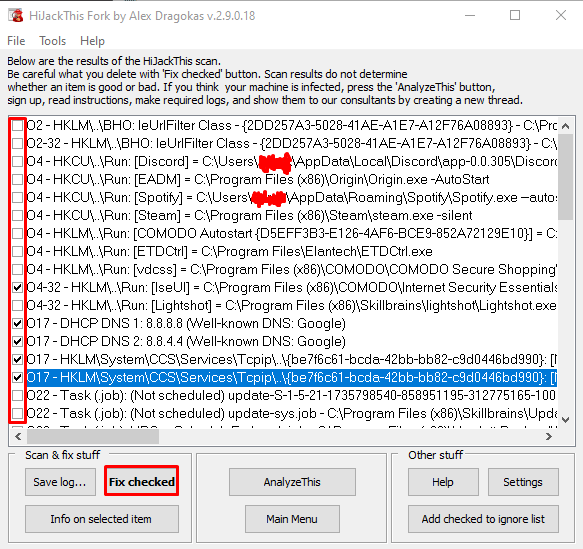Screen dimensions: 583x549
Task: Click the vertical scrollbar thumb
Action: [x=566, y=177]
